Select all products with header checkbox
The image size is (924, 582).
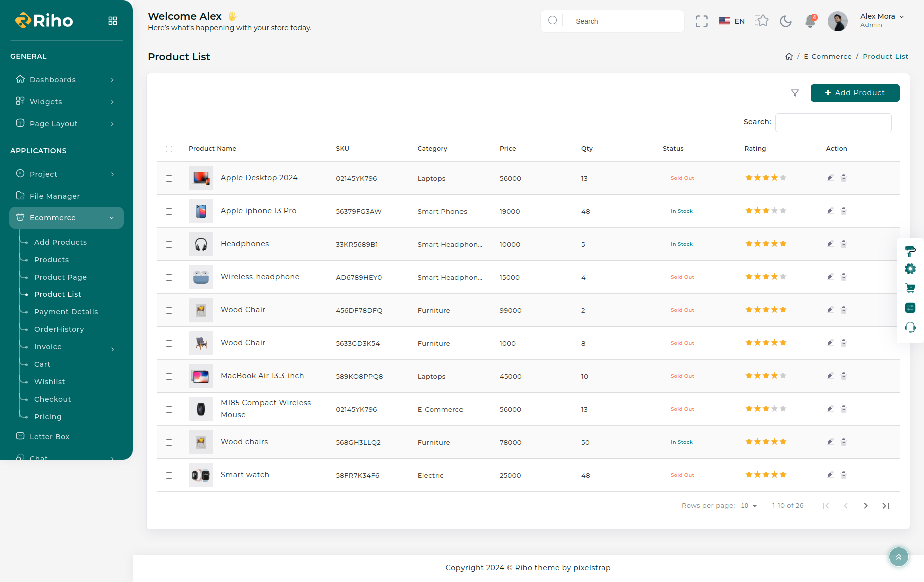pyautogui.click(x=169, y=149)
